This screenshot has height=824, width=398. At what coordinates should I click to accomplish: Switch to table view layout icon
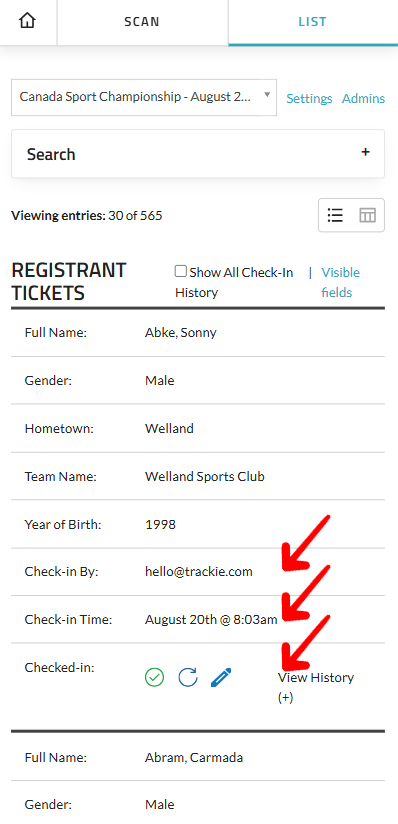(368, 215)
